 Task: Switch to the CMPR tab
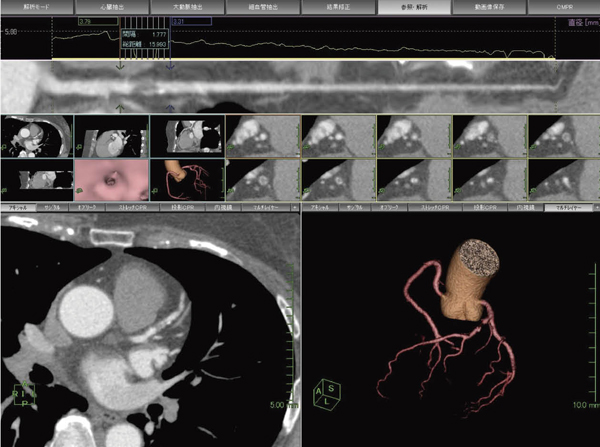click(x=562, y=7)
